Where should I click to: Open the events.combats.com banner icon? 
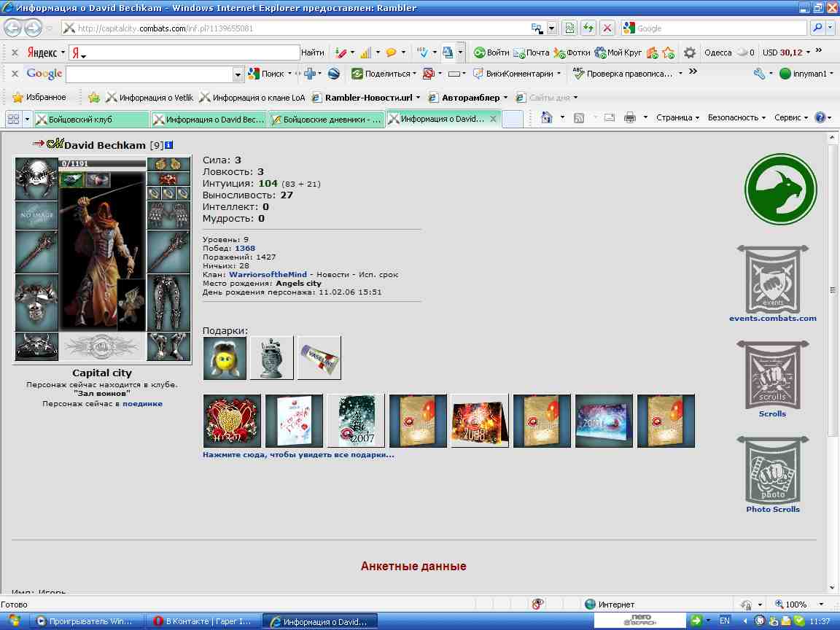[x=772, y=279]
